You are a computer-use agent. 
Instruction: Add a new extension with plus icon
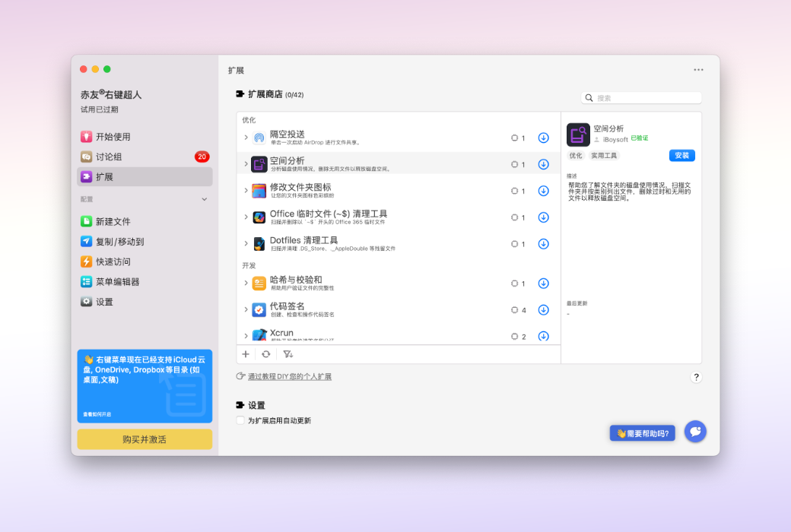pos(246,354)
